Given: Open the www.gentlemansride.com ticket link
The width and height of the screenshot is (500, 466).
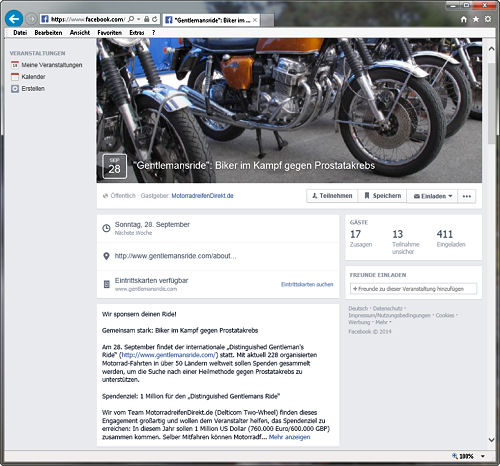Looking at the screenshot, I should [146, 289].
